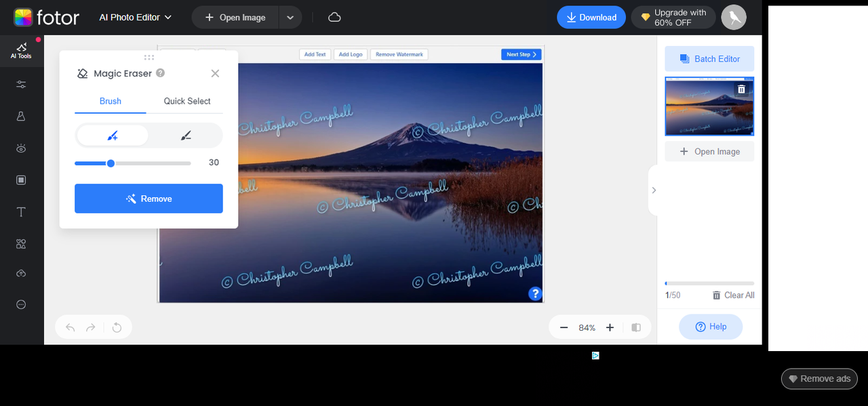
Task: Undo the last action
Action: [71, 327]
